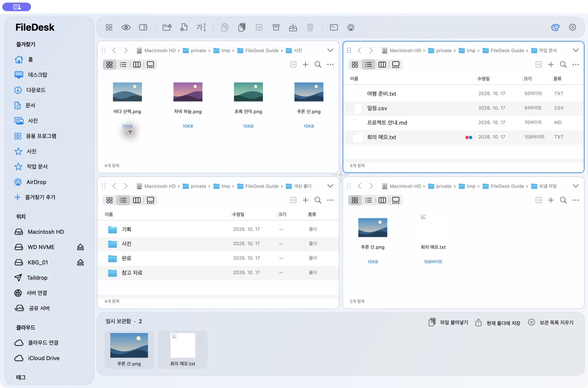Click the trash delete icon in toolbar
The image size is (588, 388).
(310, 28)
